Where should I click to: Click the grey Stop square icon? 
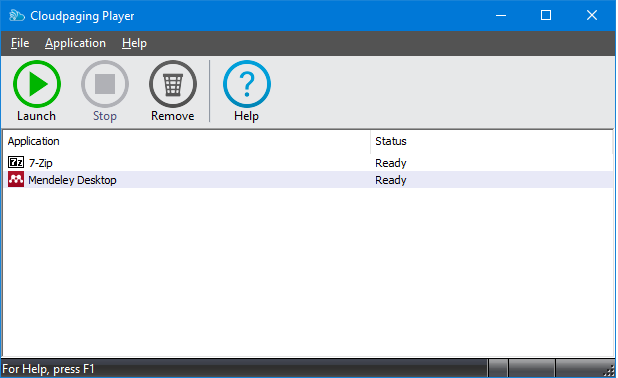coord(105,84)
